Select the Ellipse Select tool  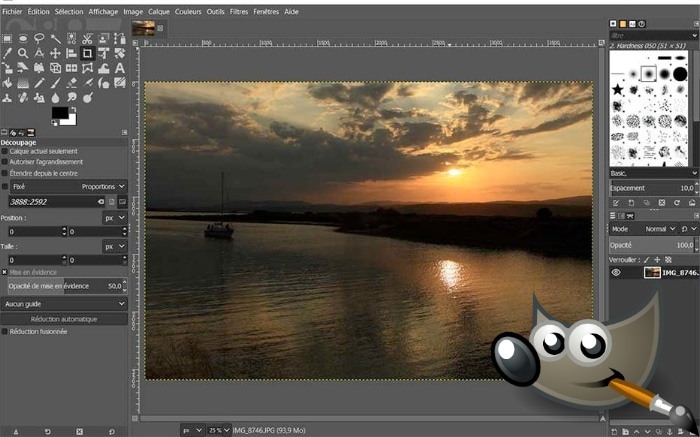(x=23, y=39)
